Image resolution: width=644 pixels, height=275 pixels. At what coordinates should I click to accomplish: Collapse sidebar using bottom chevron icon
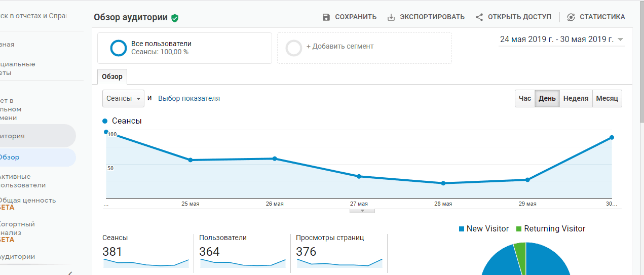[70, 273]
